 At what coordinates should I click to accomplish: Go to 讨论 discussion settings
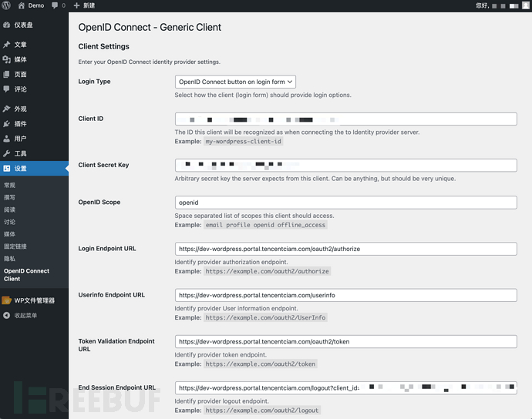(x=9, y=222)
